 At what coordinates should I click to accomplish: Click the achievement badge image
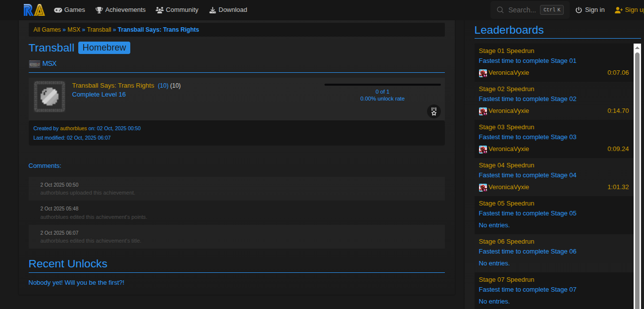(x=50, y=97)
